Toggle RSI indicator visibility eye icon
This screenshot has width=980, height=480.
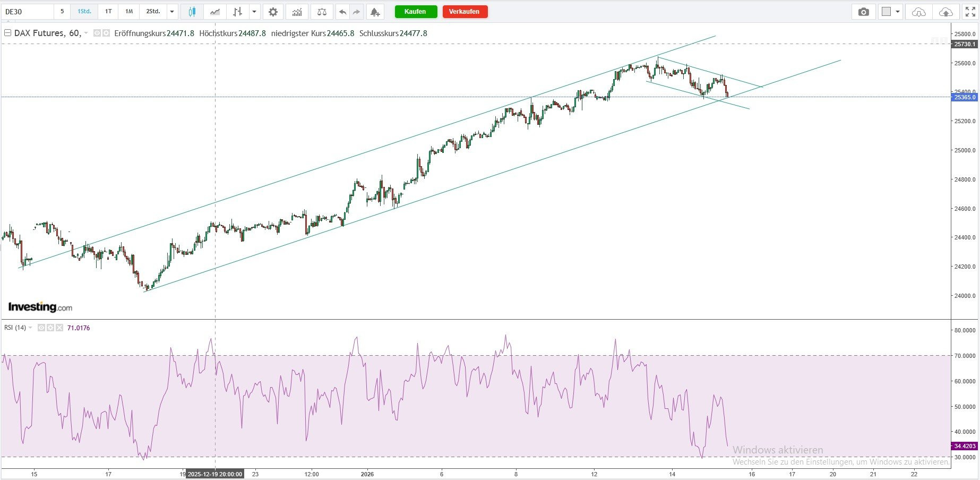pos(41,328)
